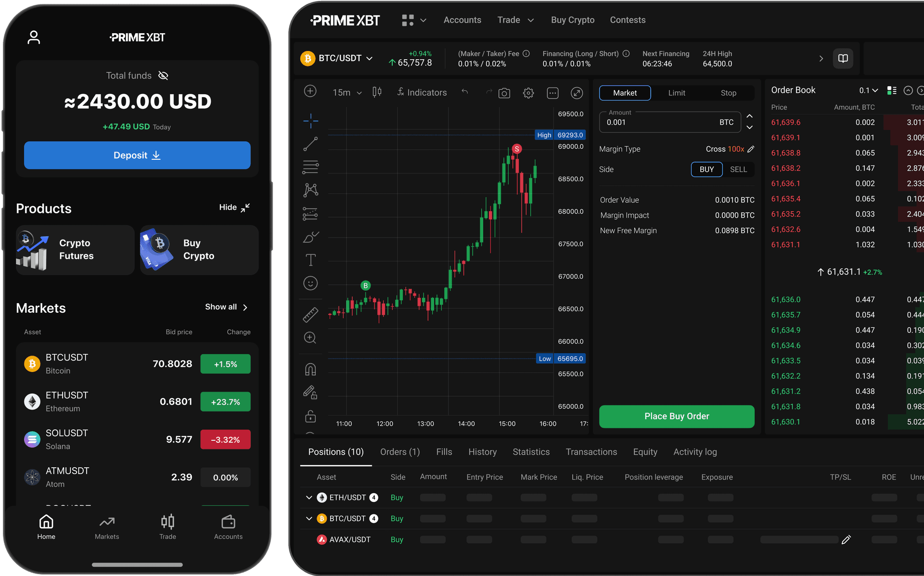Tap Accounts in the mobile bottom navigation
This screenshot has height=576, width=924.
pyautogui.click(x=228, y=527)
